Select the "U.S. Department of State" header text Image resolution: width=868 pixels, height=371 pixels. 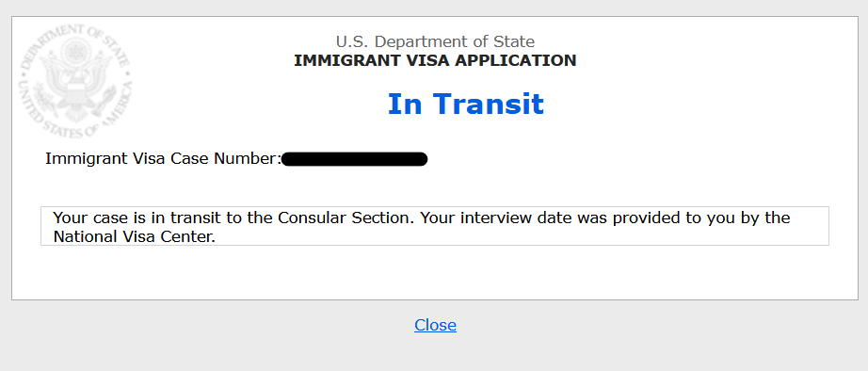coord(435,41)
